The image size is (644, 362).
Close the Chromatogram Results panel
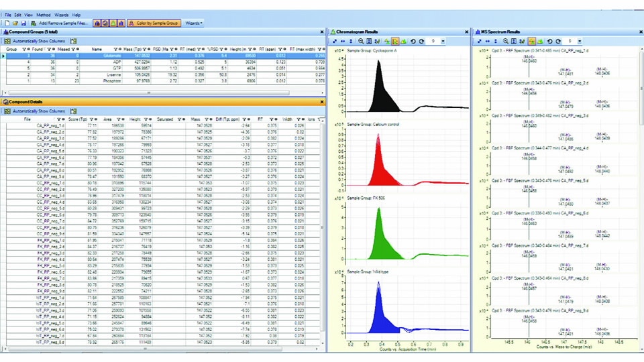pyautogui.click(x=467, y=32)
